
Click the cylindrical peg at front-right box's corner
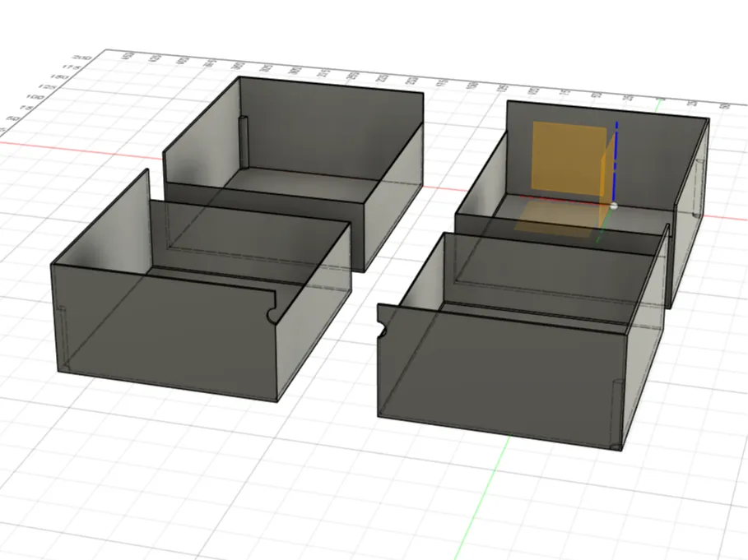(617, 414)
